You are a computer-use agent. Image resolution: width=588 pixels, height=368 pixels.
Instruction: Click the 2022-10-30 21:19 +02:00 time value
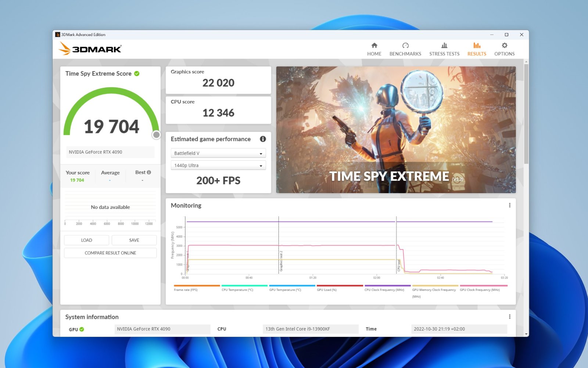tap(459, 329)
